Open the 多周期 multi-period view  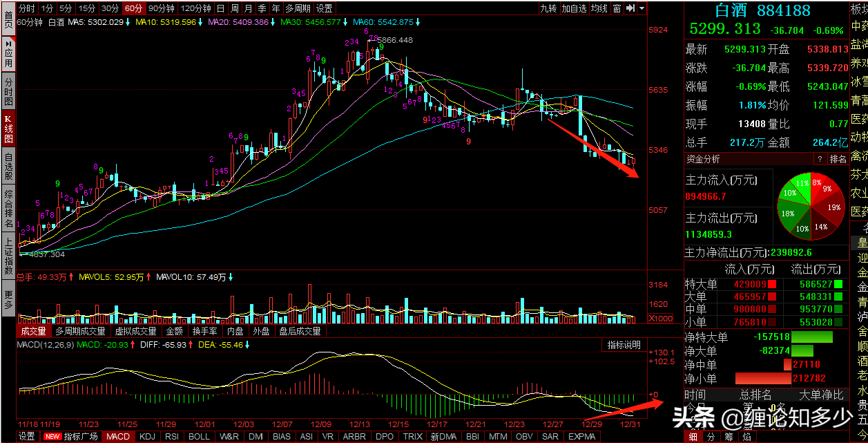coord(298,8)
